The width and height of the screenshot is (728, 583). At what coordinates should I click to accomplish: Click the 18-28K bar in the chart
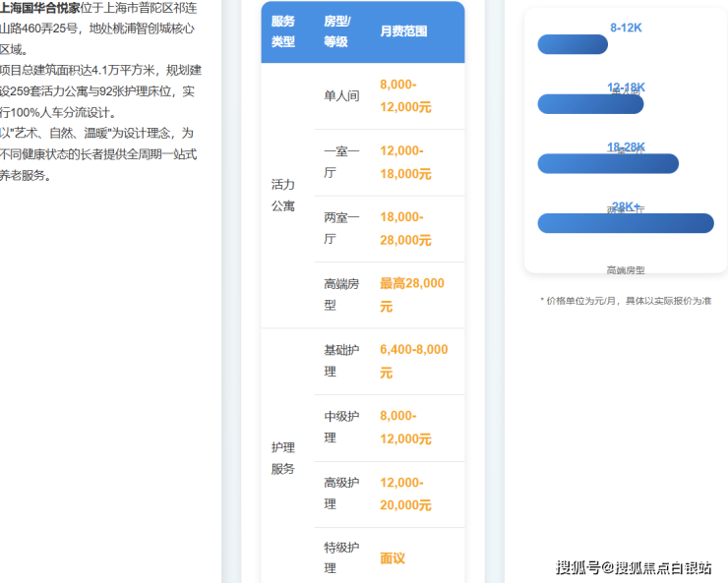608,164
